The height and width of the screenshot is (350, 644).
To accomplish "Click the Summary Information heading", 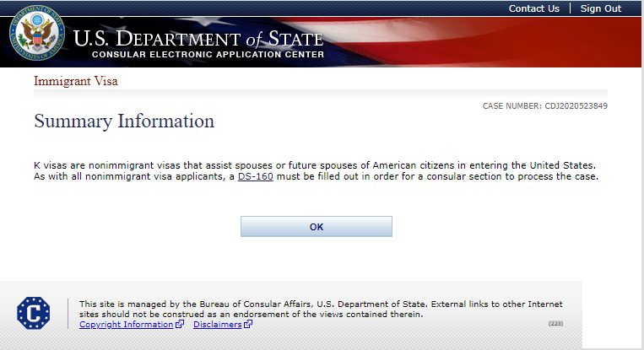I will tap(124, 121).
